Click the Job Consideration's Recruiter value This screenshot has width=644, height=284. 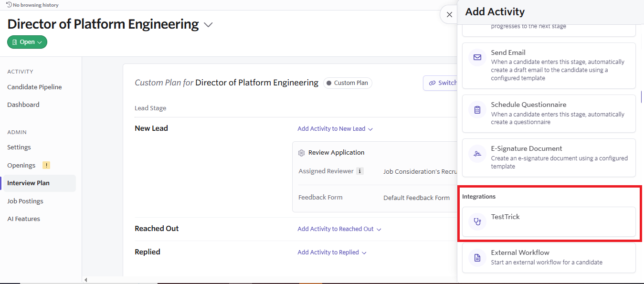[420, 171]
